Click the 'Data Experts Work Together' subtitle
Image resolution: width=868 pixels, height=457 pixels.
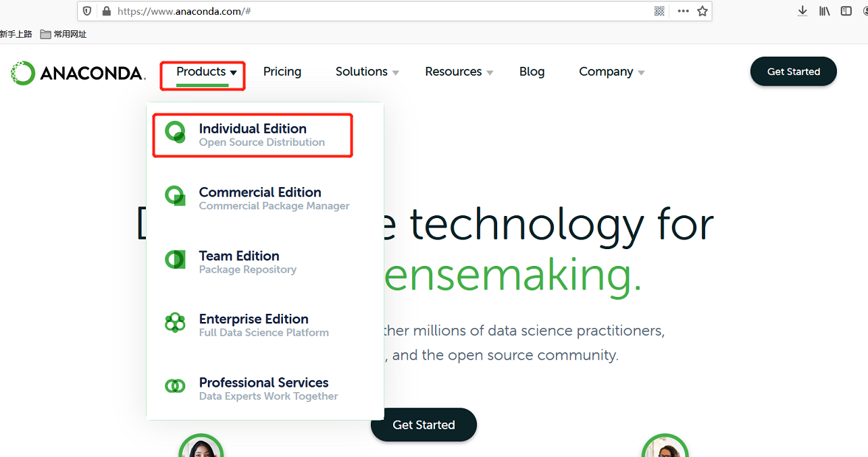click(x=269, y=396)
